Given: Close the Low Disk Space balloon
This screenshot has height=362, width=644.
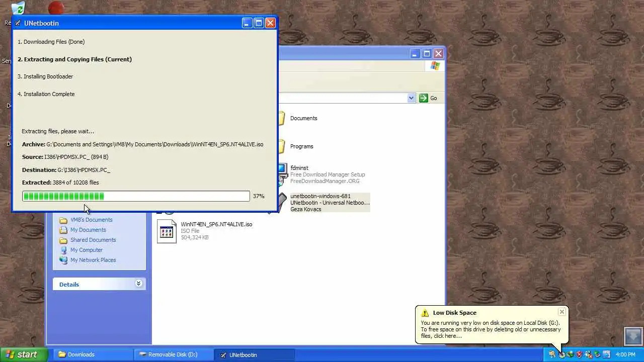Looking at the screenshot, I should (561, 312).
